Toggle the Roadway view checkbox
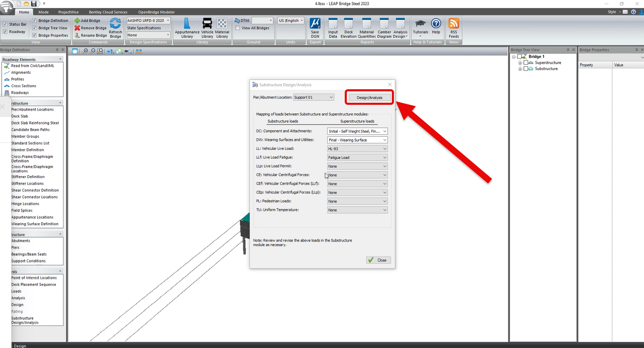 (x=5, y=32)
